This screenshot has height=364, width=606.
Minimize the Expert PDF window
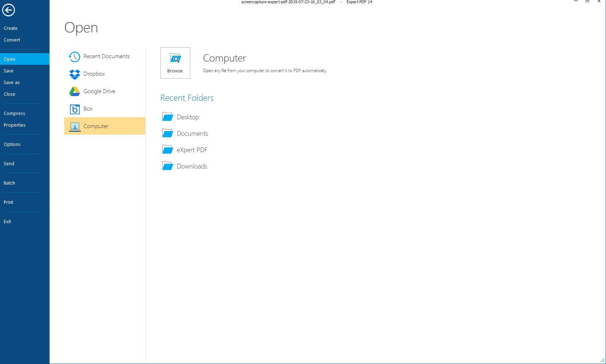click(x=576, y=1)
